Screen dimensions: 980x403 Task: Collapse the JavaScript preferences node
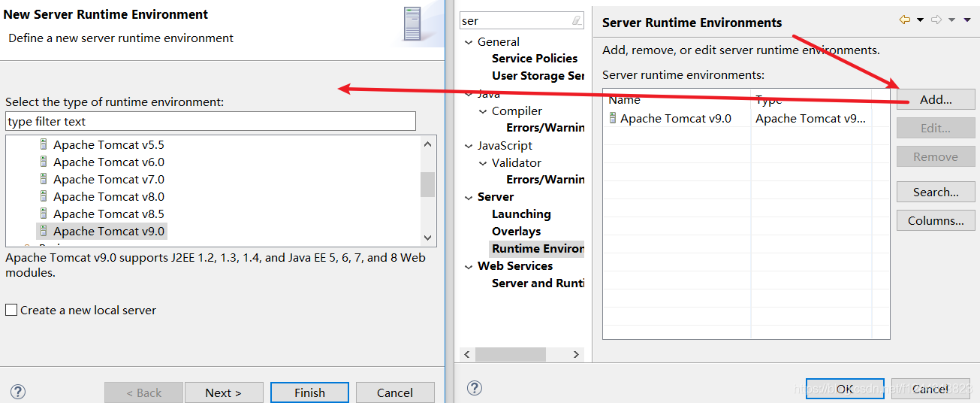pos(469,146)
